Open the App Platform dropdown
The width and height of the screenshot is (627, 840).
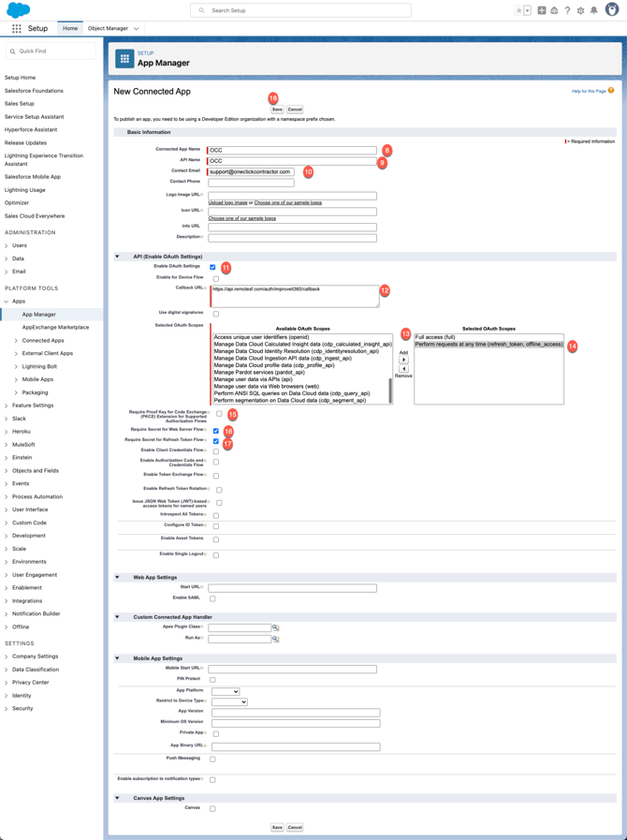click(226, 691)
